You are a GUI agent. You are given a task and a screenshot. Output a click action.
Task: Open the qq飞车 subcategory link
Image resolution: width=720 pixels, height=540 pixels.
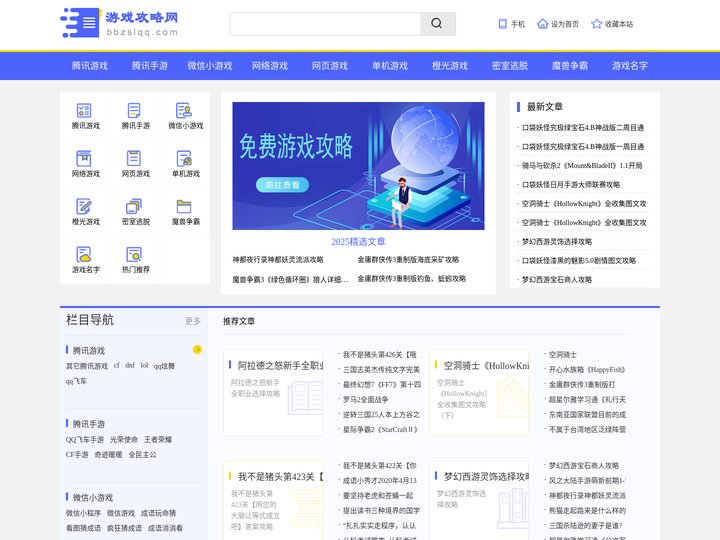click(76, 381)
